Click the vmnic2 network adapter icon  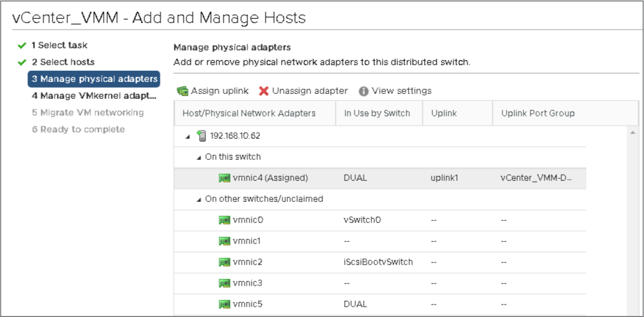[x=224, y=262]
